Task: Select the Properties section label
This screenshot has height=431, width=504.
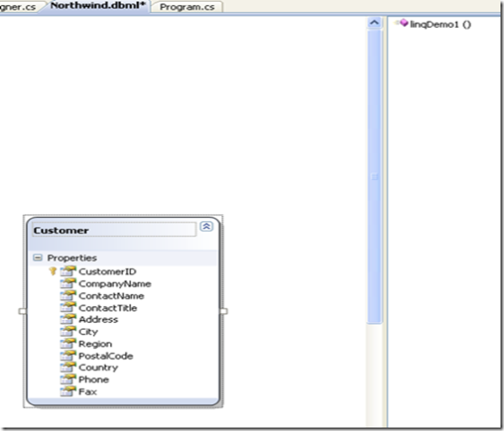Action: tap(72, 258)
